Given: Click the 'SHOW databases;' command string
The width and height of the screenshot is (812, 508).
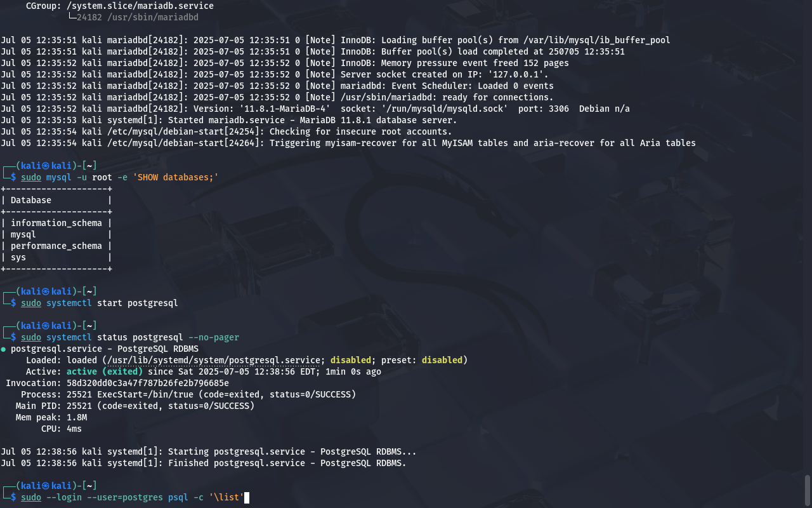Looking at the screenshot, I should point(176,177).
